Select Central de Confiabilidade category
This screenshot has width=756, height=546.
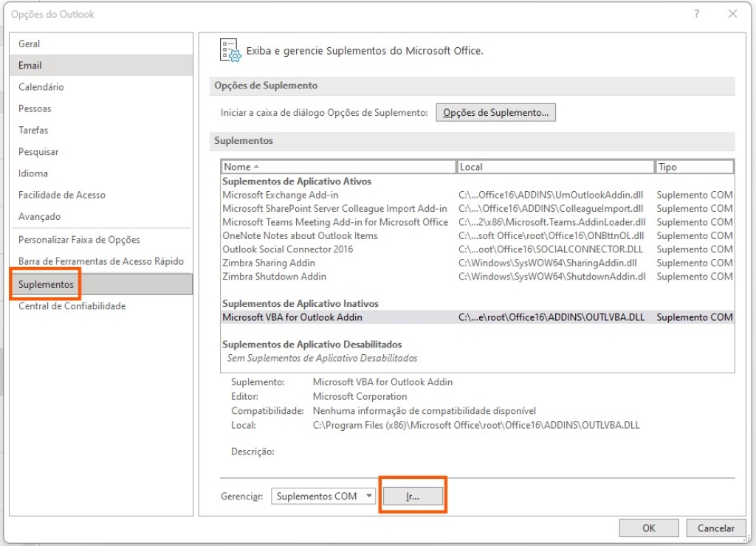coord(72,306)
